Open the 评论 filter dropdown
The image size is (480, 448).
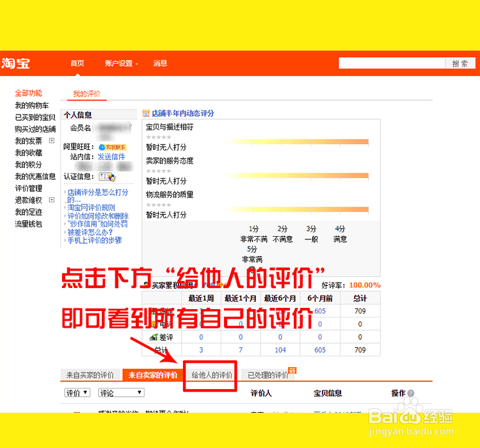[121, 392]
